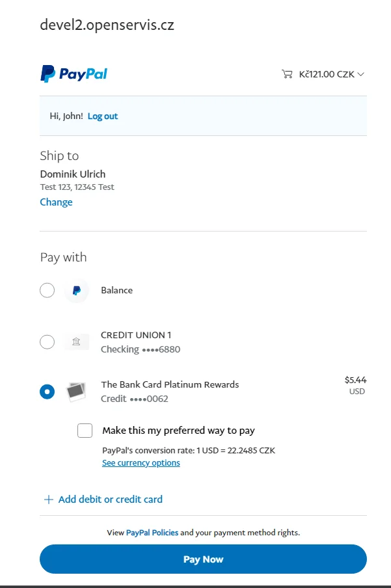391x588 pixels.
Task: Click the plus icon to add card
Action: [48, 500]
